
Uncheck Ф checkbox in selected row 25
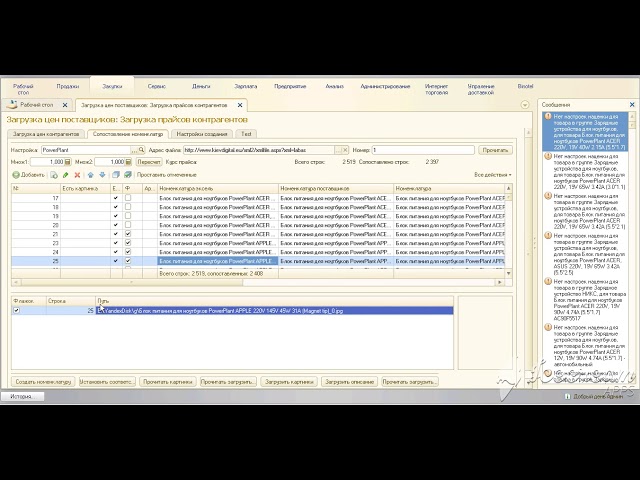click(x=128, y=260)
